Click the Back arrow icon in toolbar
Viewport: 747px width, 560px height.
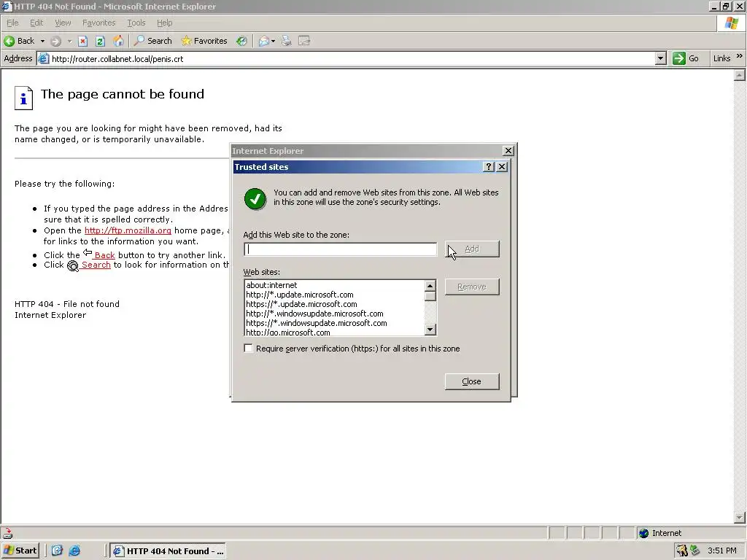(x=9, y=41)
